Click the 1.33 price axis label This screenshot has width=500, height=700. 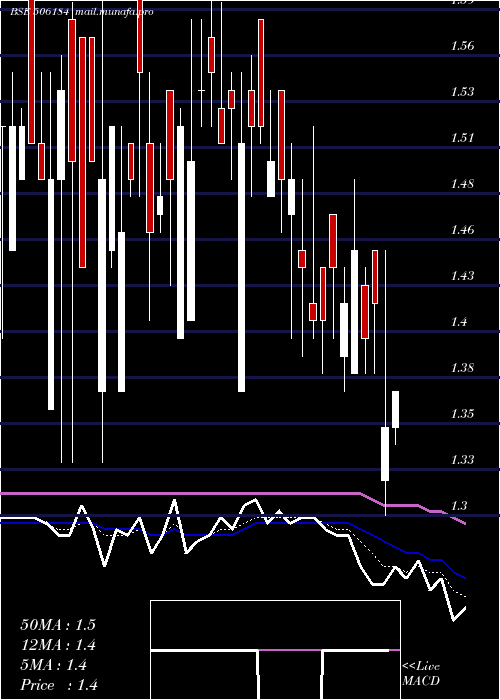point(462,459)
